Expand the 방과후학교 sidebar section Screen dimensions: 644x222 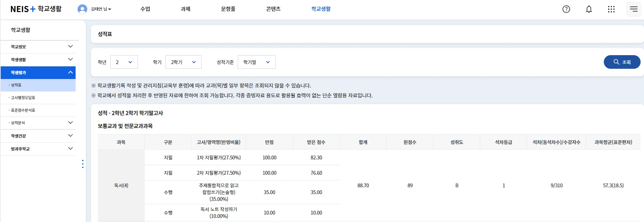[x=38, y=149]
